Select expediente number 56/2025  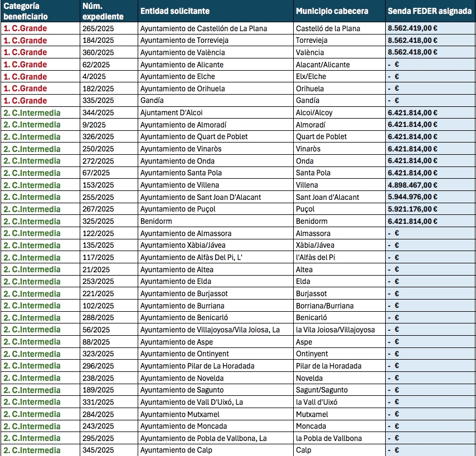coord(96,330)
